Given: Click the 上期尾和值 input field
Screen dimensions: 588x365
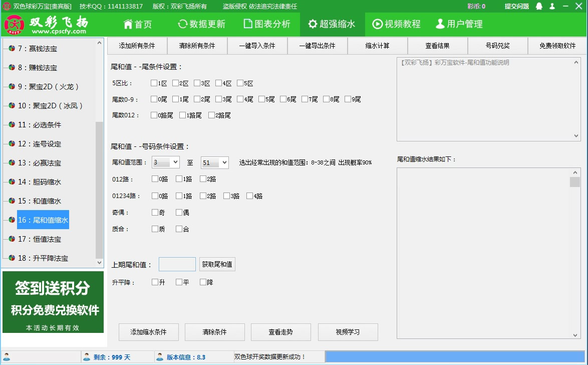Looking at the screenshot, I should pos(177,264).
